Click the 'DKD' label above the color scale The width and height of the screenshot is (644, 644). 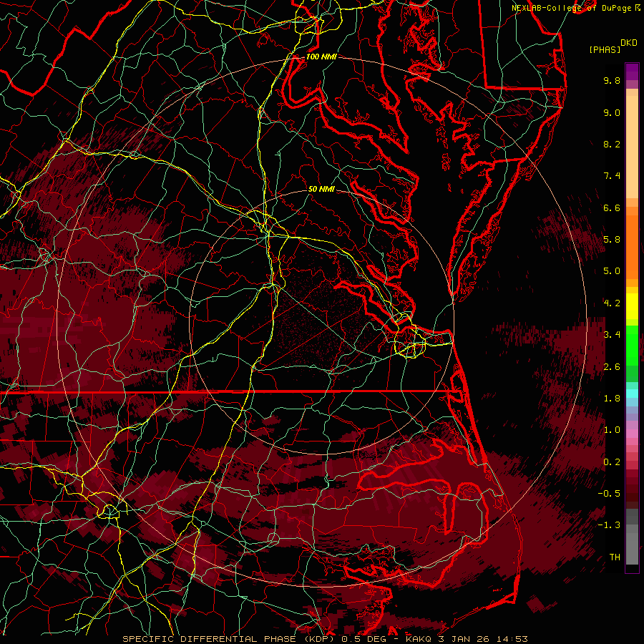(629, 43)
